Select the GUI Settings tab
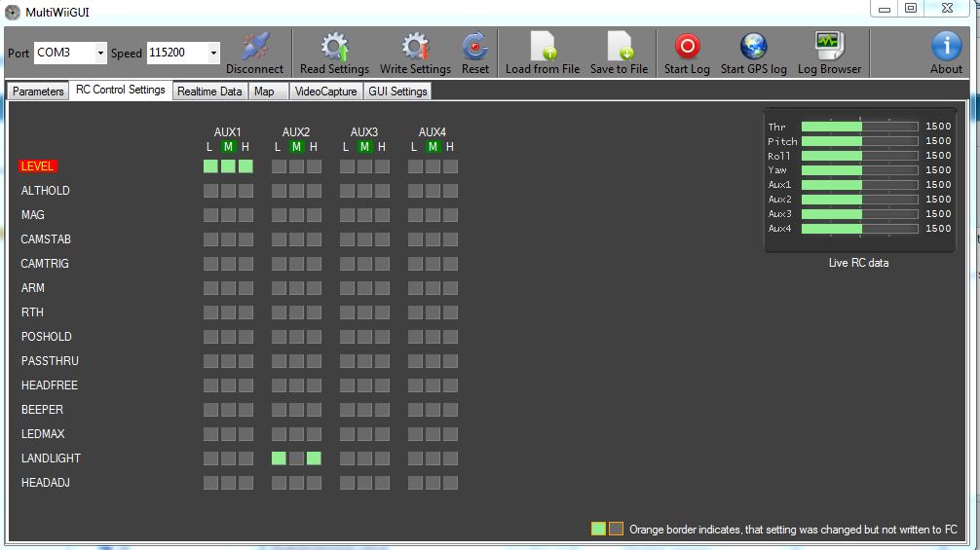The width and height of the screenshot is (980, 550). coord(396,92)
